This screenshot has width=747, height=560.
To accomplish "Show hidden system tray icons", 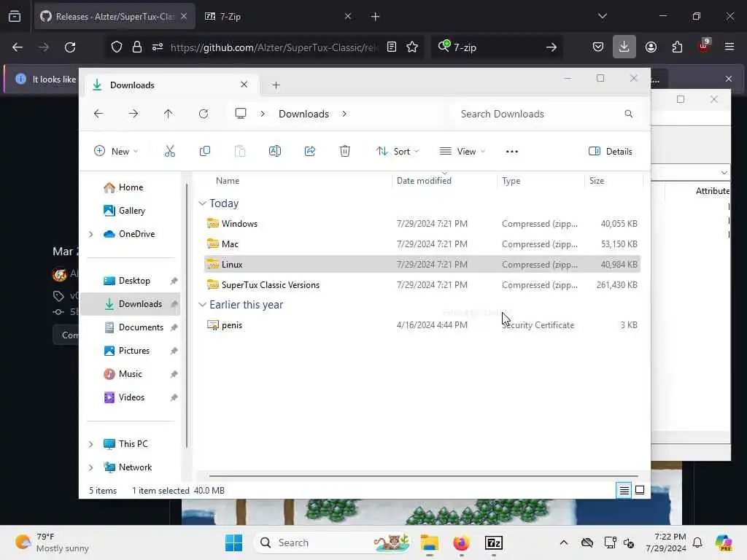I will (x=564, y=542).
